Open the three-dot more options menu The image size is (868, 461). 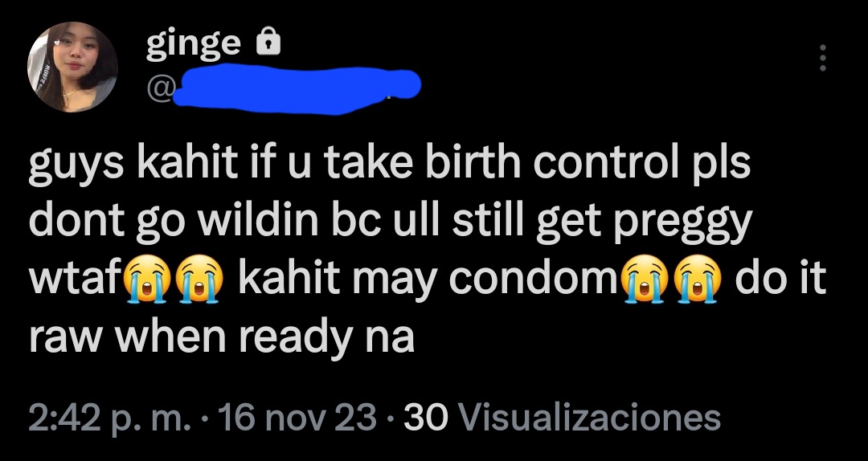(823, 58)
